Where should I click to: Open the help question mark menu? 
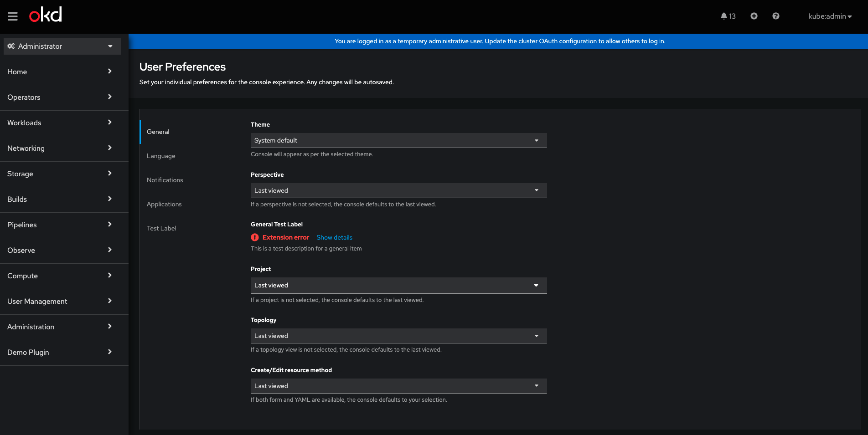pos(776,16)
